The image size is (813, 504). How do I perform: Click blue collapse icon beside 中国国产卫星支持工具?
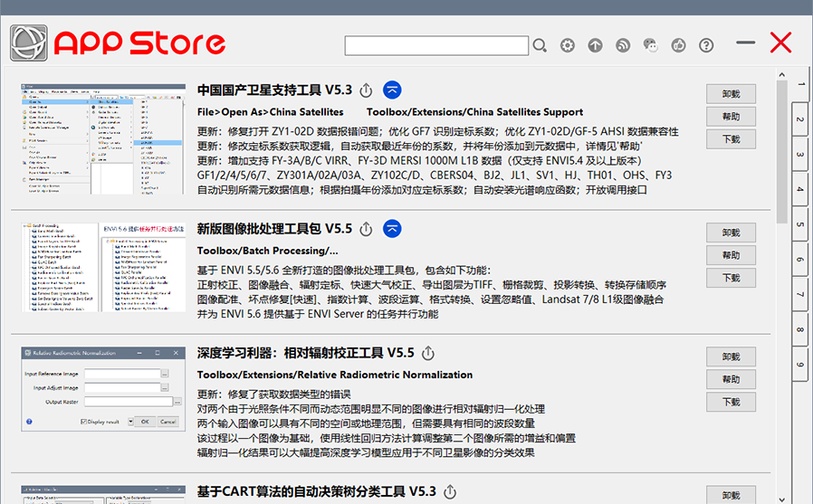pos(392,90)
